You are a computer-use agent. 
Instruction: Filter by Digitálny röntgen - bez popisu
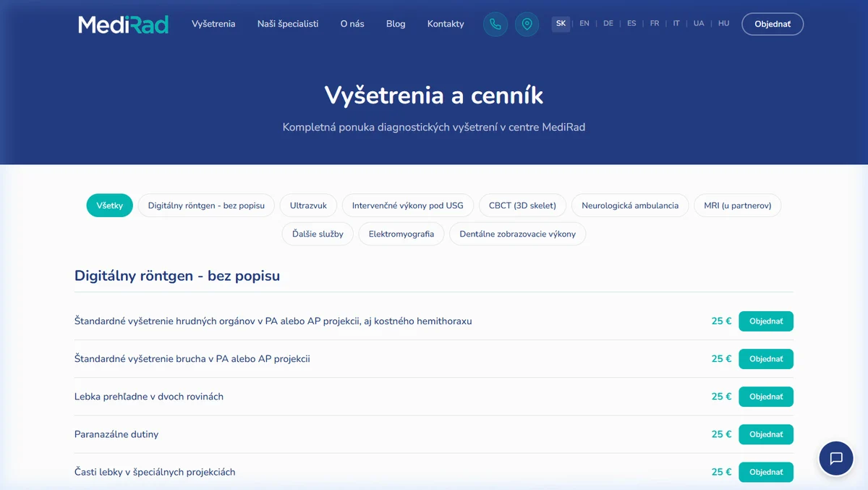click(x=206, y=206)
